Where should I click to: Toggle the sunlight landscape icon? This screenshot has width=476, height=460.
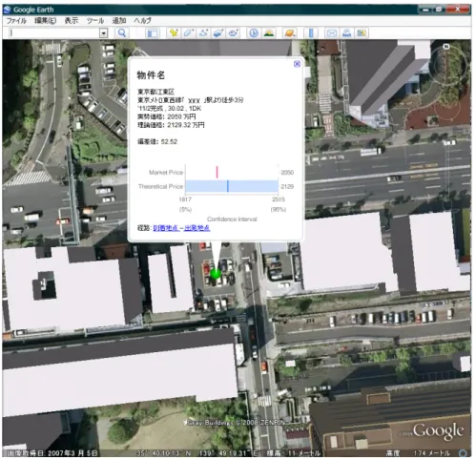[x=269, y=33]
